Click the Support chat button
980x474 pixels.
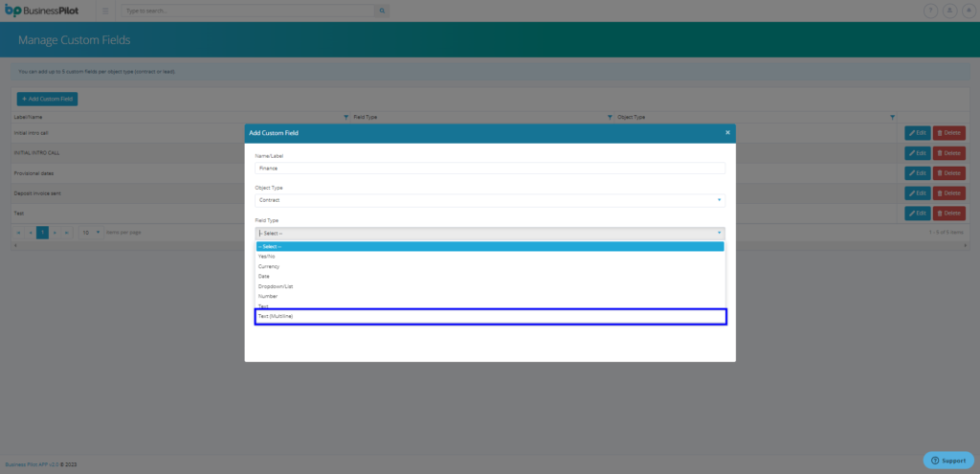point(947,460)
